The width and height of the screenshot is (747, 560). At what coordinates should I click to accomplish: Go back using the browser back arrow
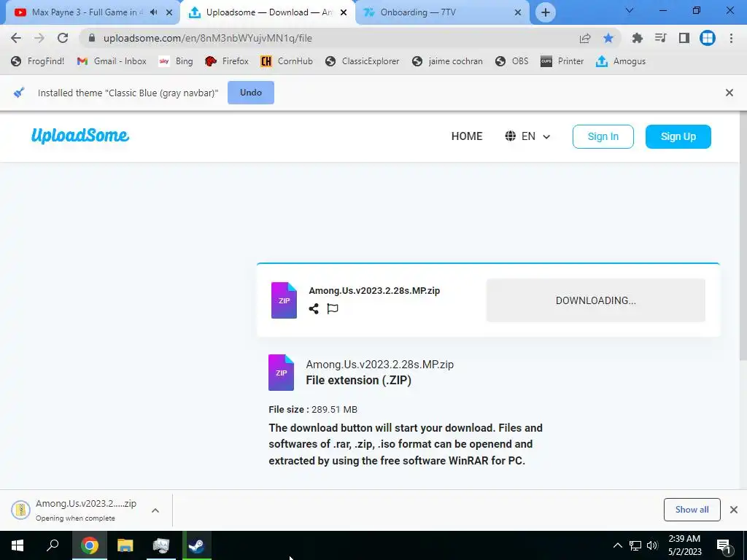(x=16, y=38)
